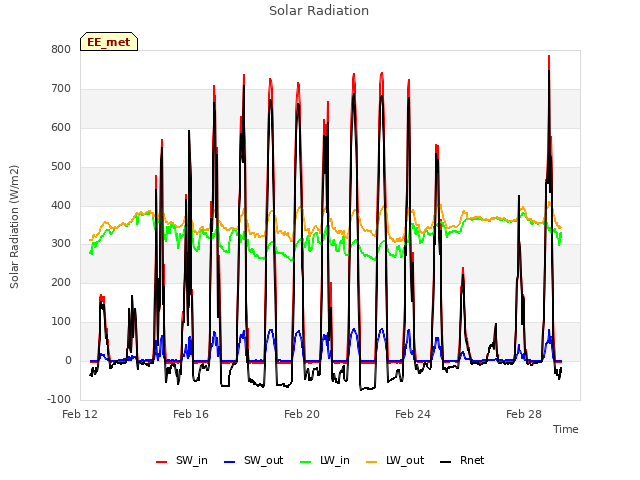
Task: Click the 0 y-axis tick label
Action: point(68,361)
